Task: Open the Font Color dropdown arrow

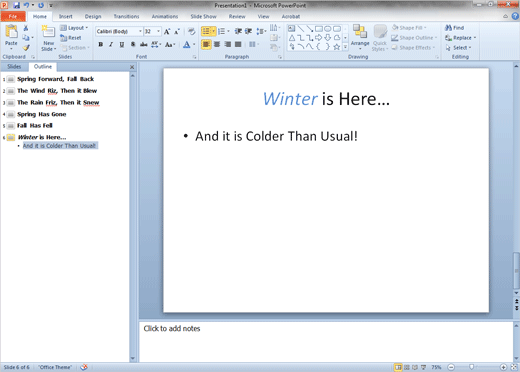Action: [194, 44]
